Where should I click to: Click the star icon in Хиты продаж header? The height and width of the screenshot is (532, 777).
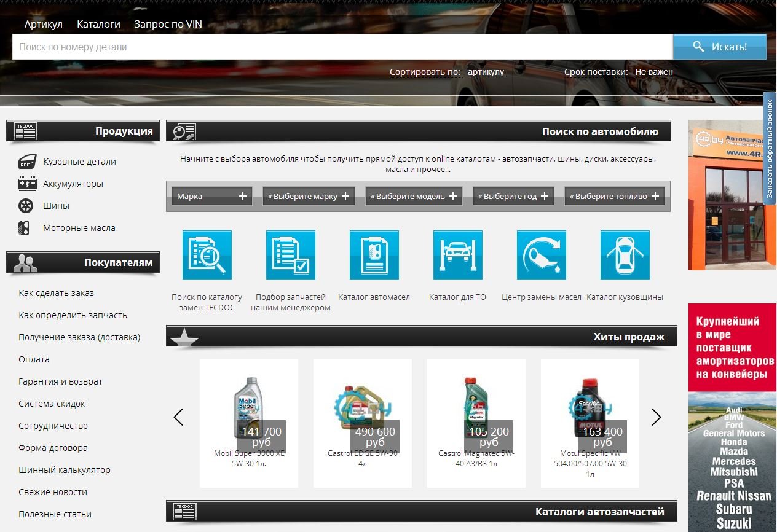point(184,337)
